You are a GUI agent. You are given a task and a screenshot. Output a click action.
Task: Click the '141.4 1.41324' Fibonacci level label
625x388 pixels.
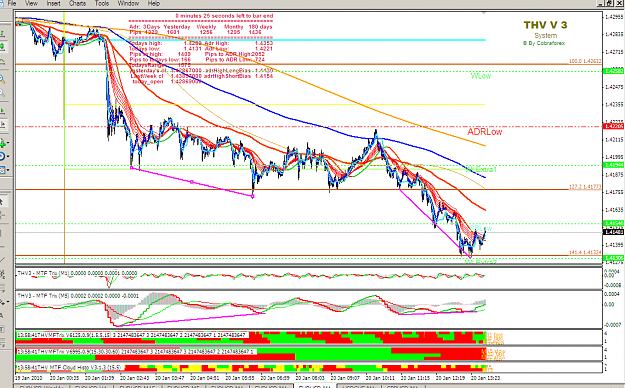tap(585, 252)
